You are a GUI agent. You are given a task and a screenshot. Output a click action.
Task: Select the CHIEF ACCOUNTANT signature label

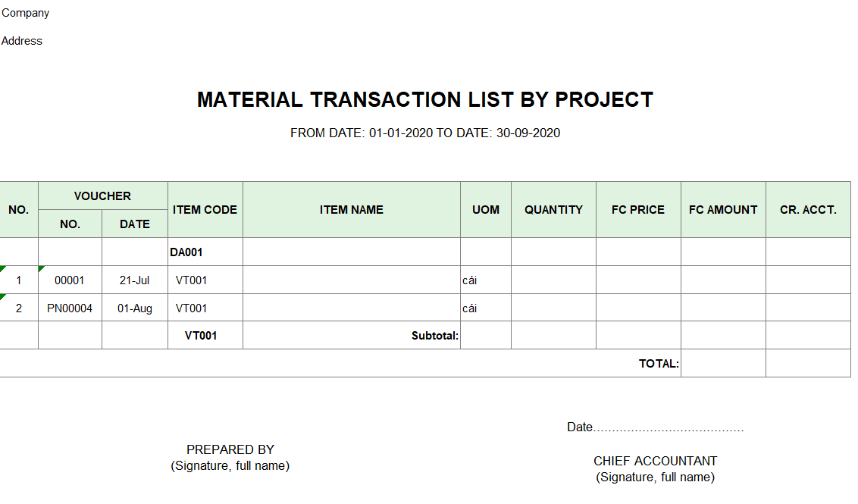[x=655, y=461]
